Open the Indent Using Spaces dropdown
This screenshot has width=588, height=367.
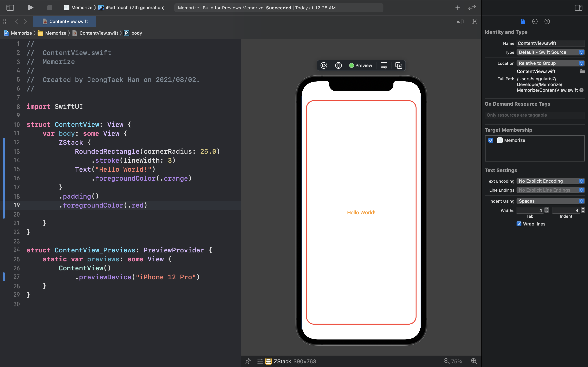pyautogui.click(x=550, y=201)
